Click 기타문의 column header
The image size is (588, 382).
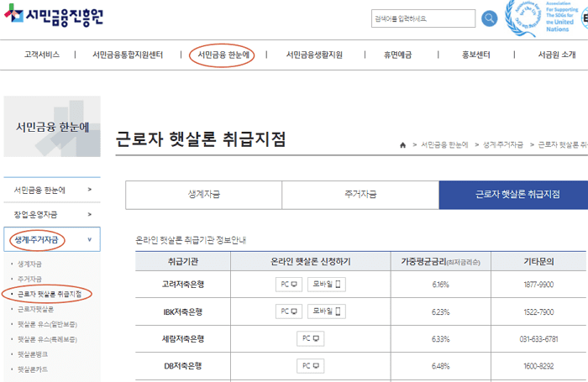538,261
